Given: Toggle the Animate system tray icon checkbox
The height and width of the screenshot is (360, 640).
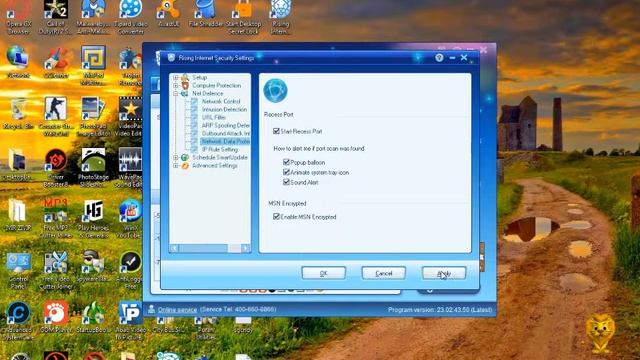Looking at the screenshot, I should pyautogui.click(x=286, y=172).
